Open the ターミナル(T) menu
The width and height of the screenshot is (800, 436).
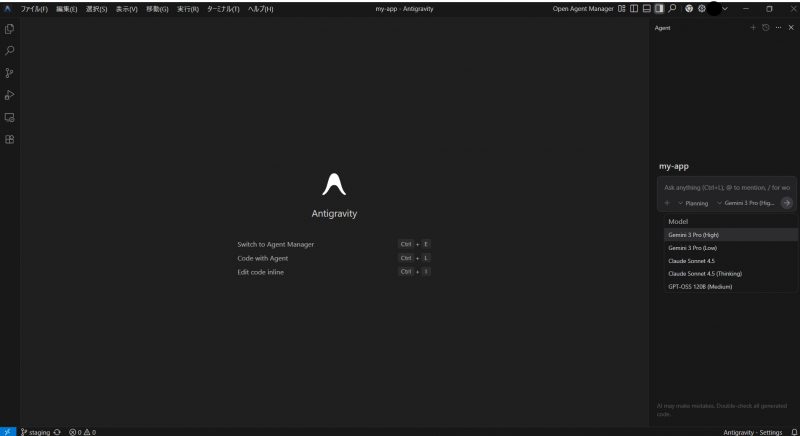click(x=223, y=9)
